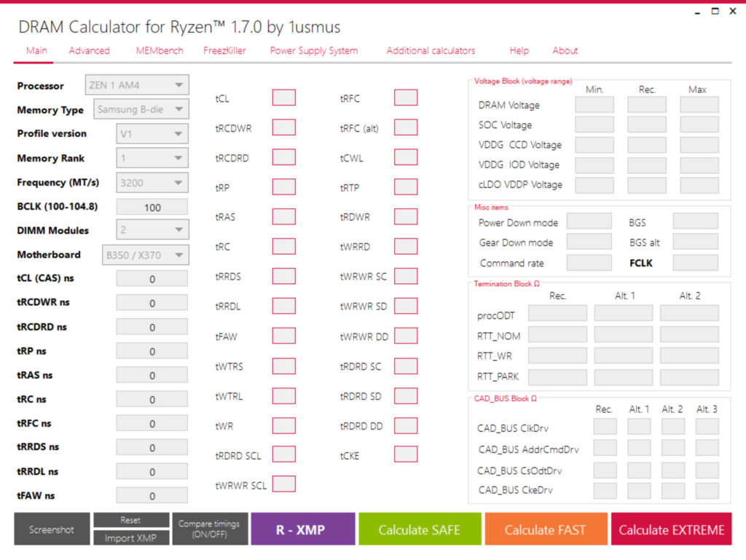746x560 pixels.
Task: Click the CAD_BUS CkeDrv Alt. 3 field
Action: click(x=707, y=491)
